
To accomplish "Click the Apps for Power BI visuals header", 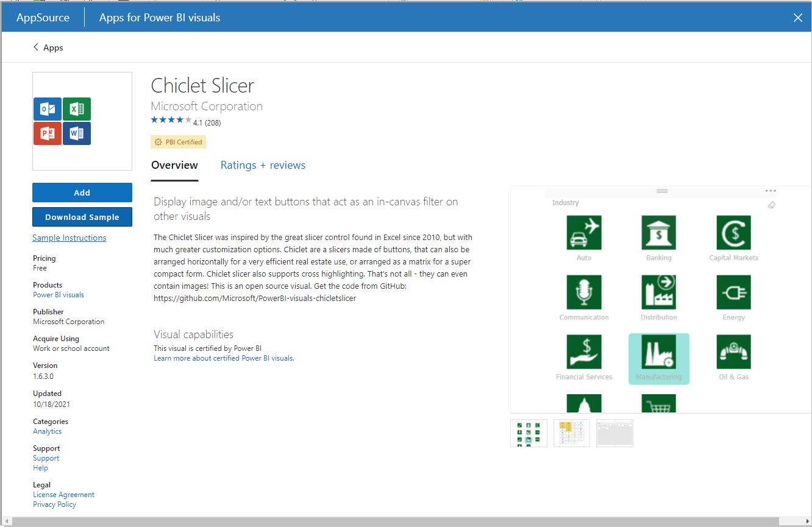I will tap(160, 18).
